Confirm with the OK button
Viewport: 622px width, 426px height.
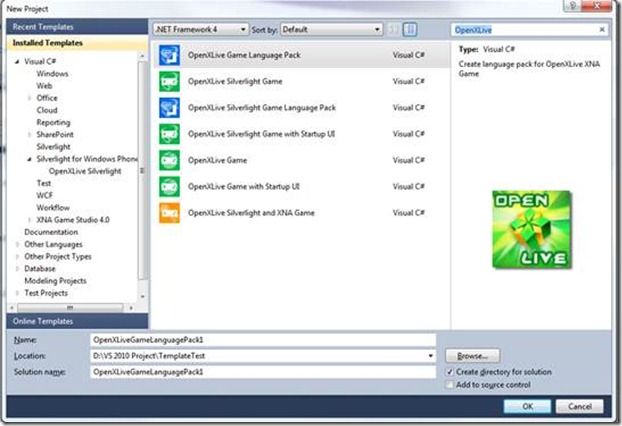pyautogui.click(x=527, y=406)
